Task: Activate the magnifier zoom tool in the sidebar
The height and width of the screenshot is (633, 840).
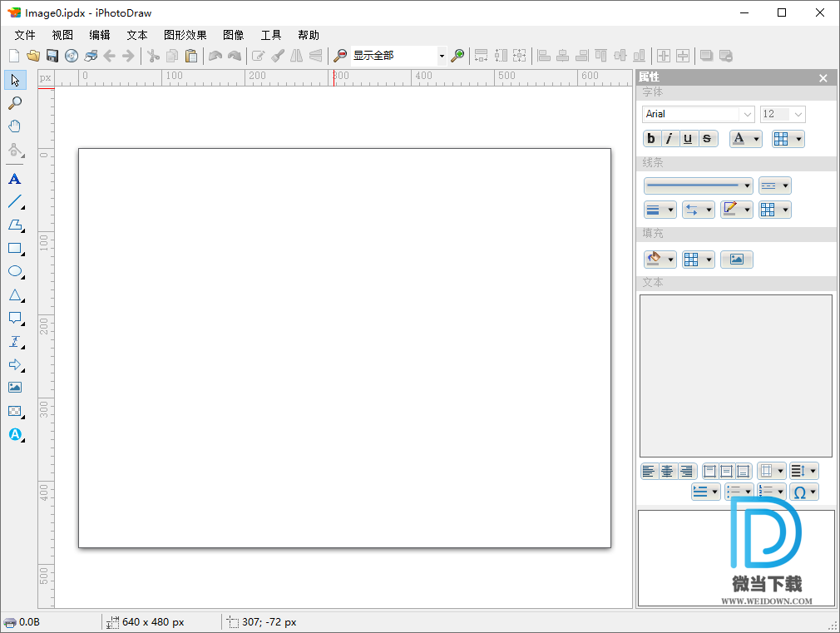Action: 15,103
